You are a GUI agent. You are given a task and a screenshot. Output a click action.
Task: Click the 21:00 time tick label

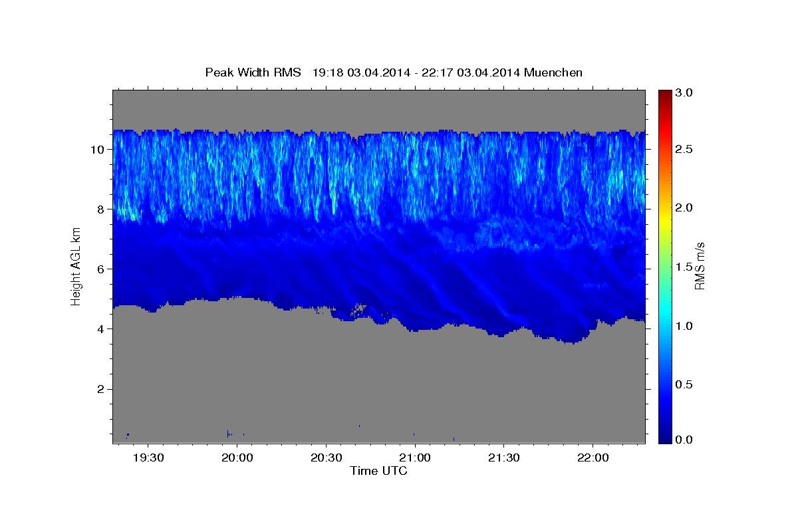click(x=415, y=458)
